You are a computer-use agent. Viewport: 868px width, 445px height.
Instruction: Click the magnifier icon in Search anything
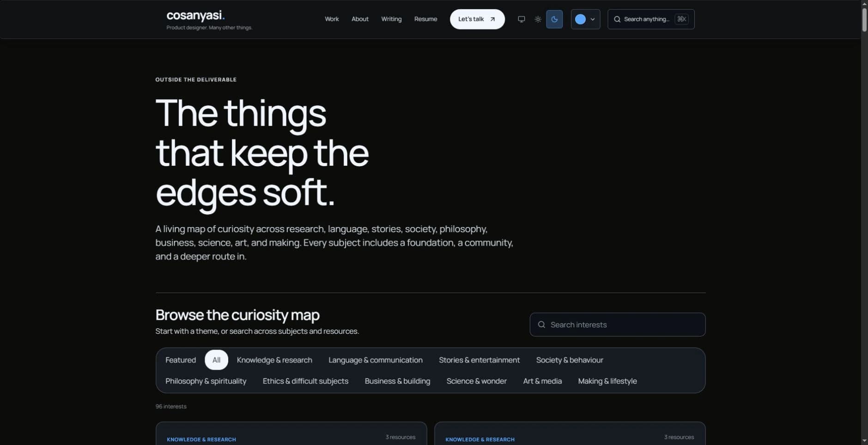coord(617,19)
